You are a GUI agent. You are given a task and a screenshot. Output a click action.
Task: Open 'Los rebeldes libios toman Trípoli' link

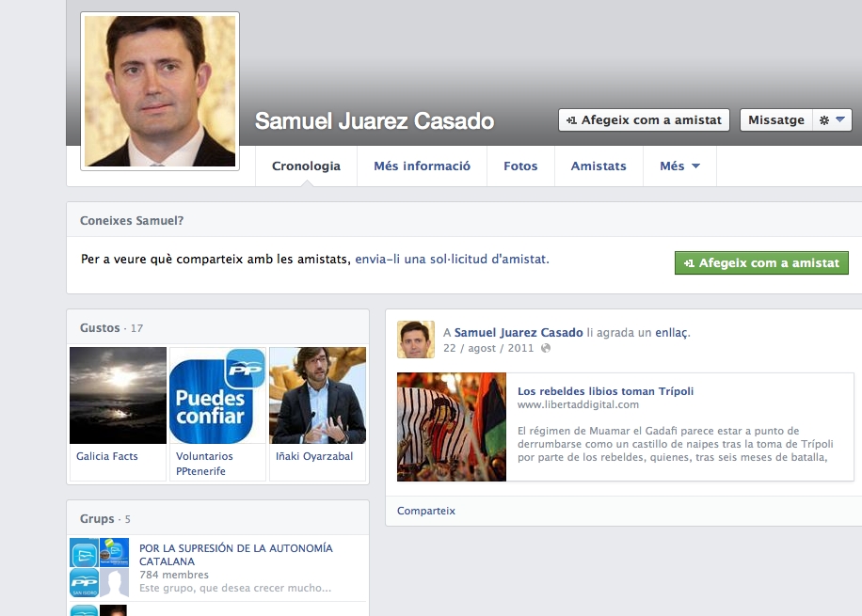pos(605,391)
